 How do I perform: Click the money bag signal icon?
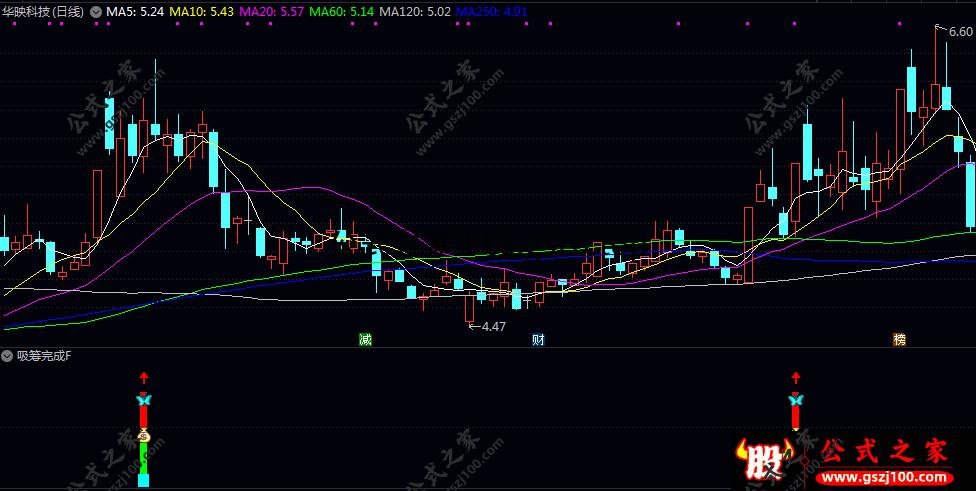pyautogui.click(x=144, y=436)
